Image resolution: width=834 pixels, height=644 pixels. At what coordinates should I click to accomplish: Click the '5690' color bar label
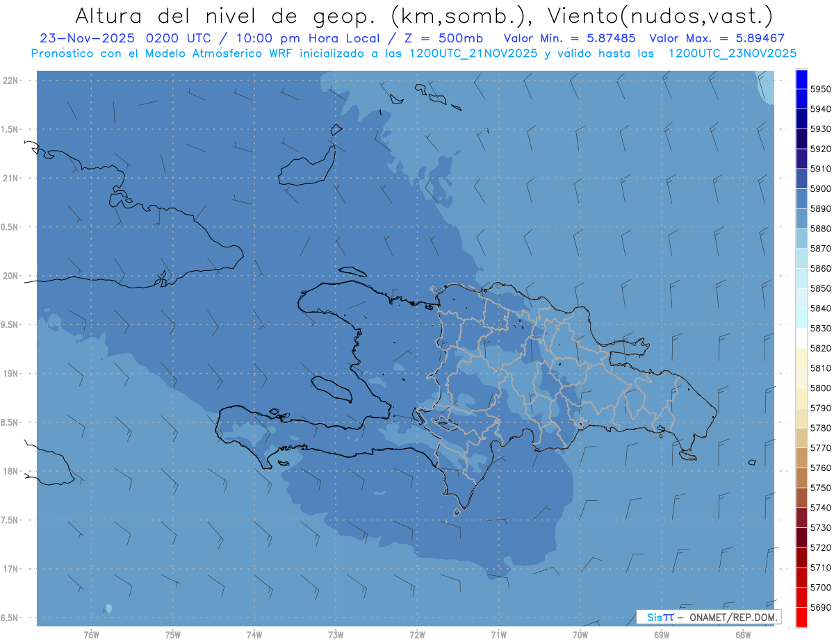pyautogui.click(x=820, y=607)
